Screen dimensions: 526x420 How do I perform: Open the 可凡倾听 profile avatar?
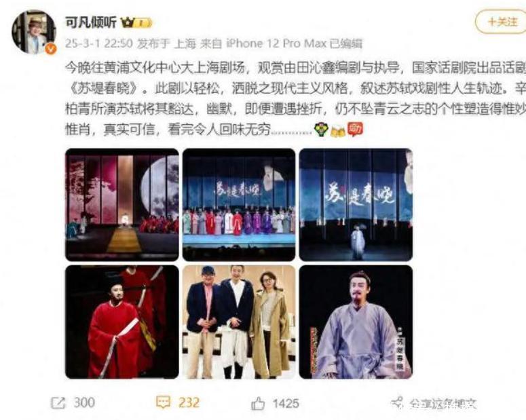pos(33,32)
